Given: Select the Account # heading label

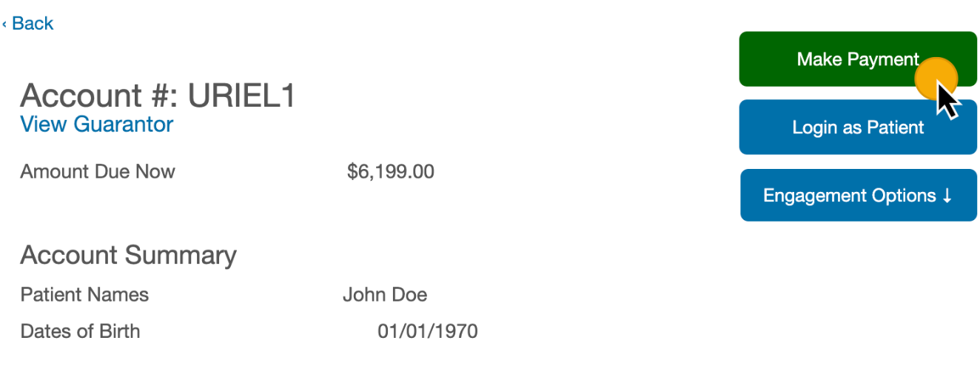Looking at the screenshot, I should pos(100,96).
